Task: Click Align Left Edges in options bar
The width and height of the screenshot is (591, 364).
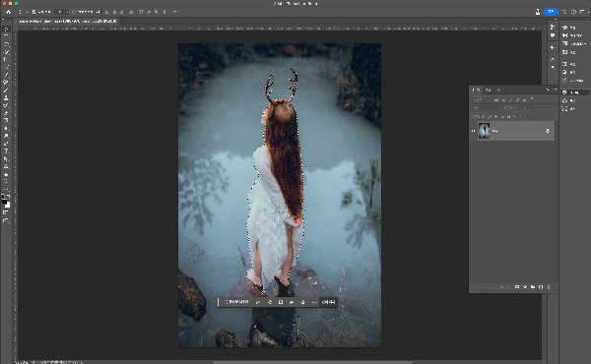Action: pos(106,12)
